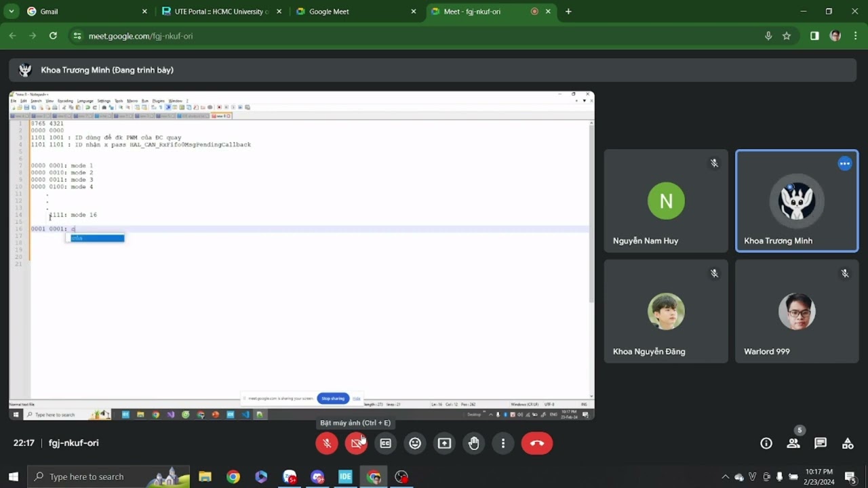Open options on Khoa Trương Minh's tile
The image size is (868, 488).
point(844,163)
